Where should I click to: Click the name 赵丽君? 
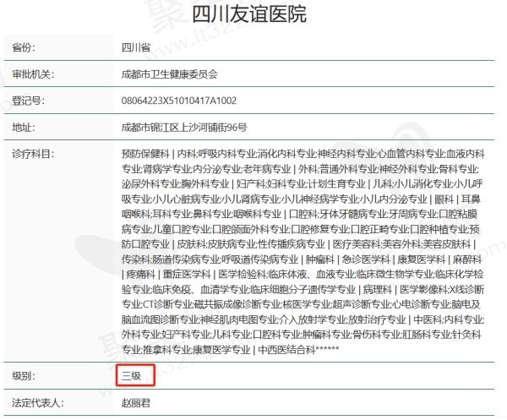[136, 403]
